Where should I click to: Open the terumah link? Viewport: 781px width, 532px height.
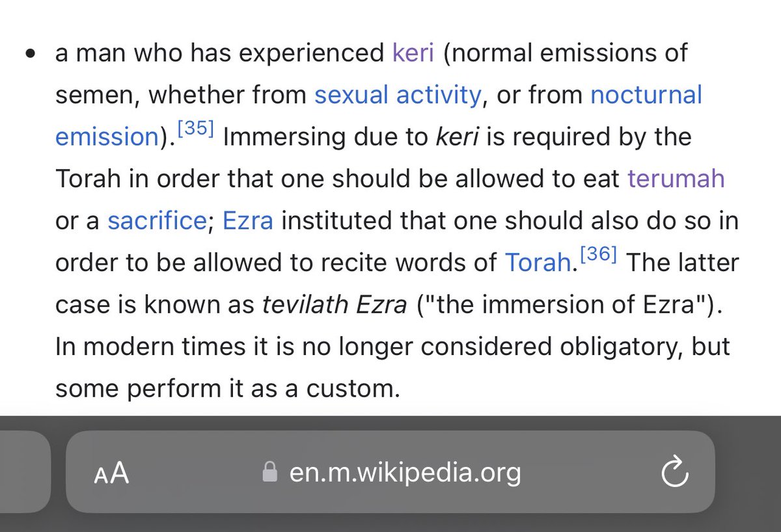click(676, 179)
